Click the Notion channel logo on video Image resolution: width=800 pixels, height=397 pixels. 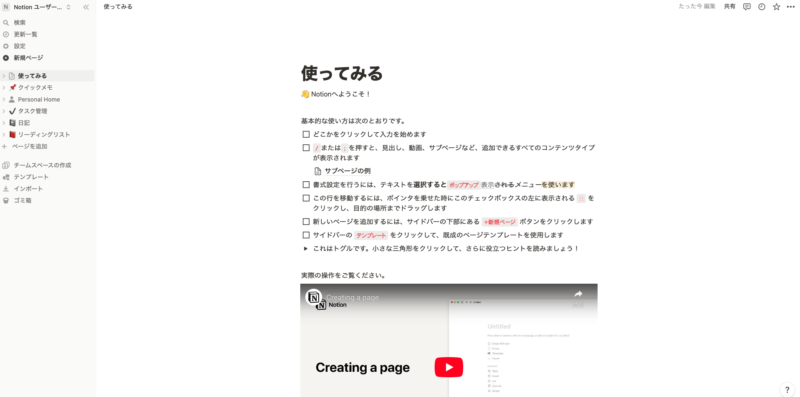click(314, 297)
